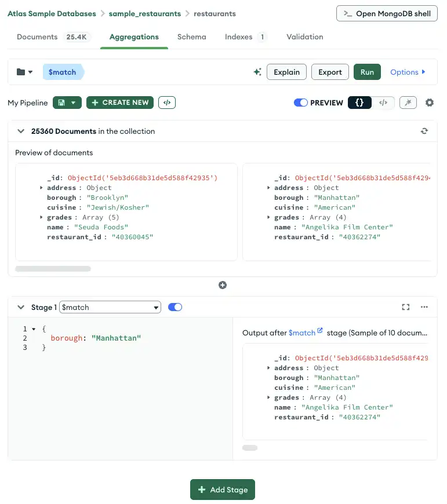Select the braces output view icon
The height and width of the screenshot is (504, 447).
[361, 102]
